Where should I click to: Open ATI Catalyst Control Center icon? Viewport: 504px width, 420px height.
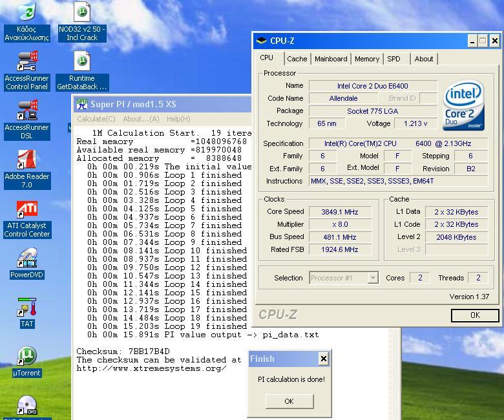27,220
